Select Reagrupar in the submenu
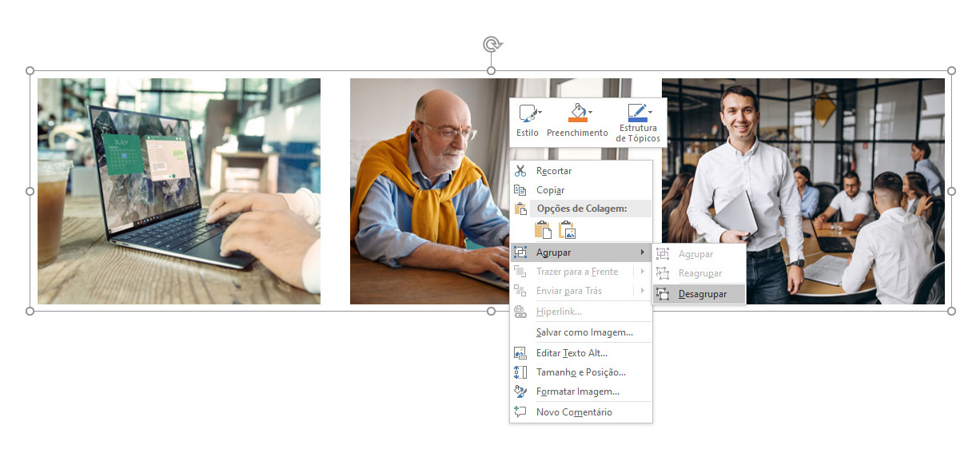 [x=699, y=273]
